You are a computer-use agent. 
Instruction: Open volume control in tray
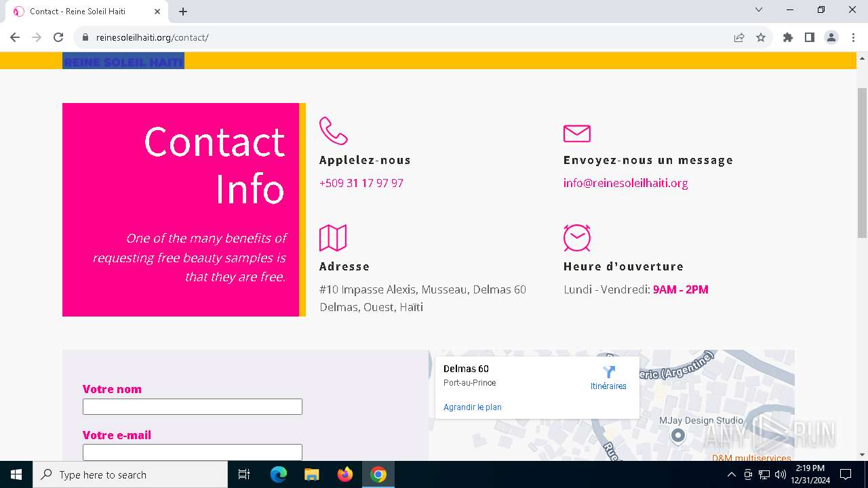pyautogui.click(x=781, y=474)
